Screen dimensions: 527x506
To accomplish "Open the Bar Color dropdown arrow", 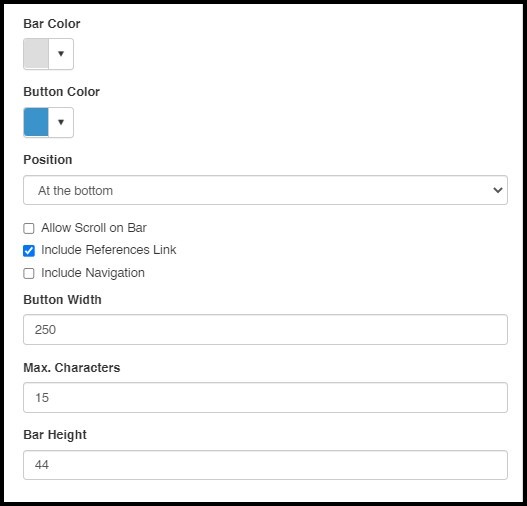I will point(61,54).
